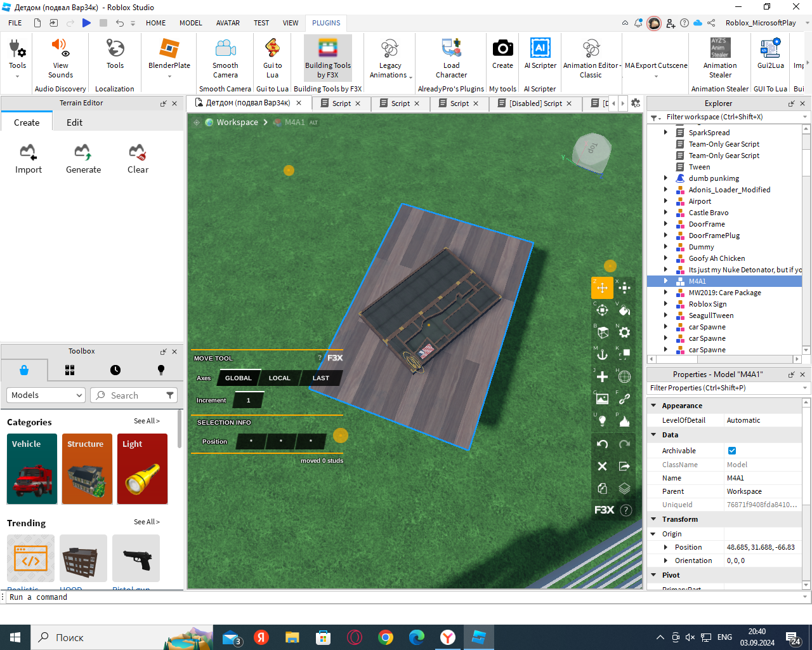Open Building Tools by F3X plugin
812x650 pixels.
(x=327, y=57)
